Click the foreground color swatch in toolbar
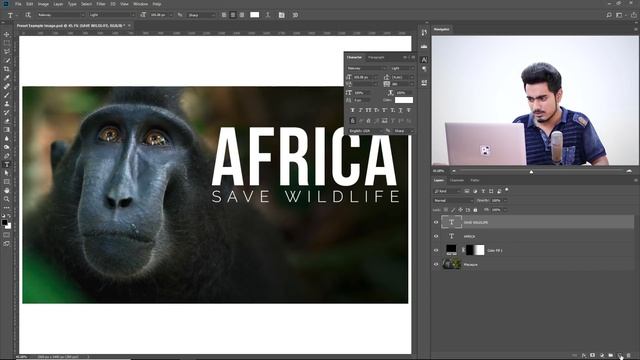Screen dimensions: 640x360 (4, 222)
